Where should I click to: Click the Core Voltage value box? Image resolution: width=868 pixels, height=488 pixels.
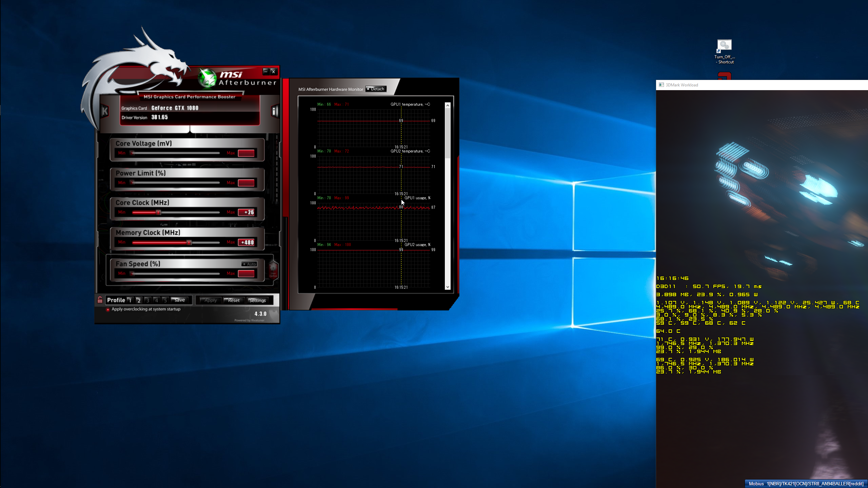click(246, 153)
